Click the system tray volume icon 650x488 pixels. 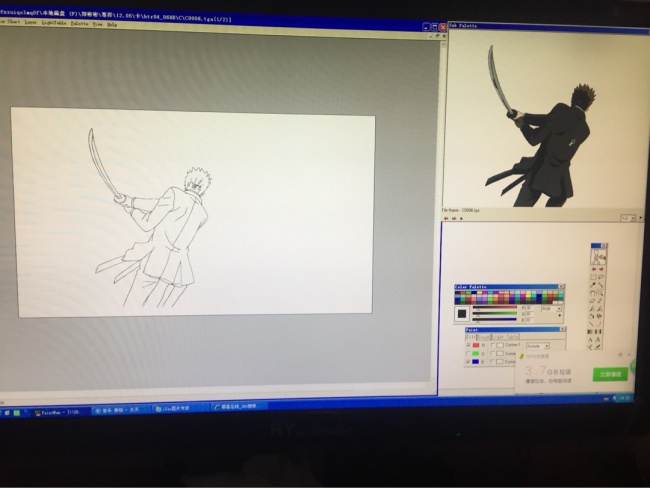pyautogui.click(x=615, y=398)
